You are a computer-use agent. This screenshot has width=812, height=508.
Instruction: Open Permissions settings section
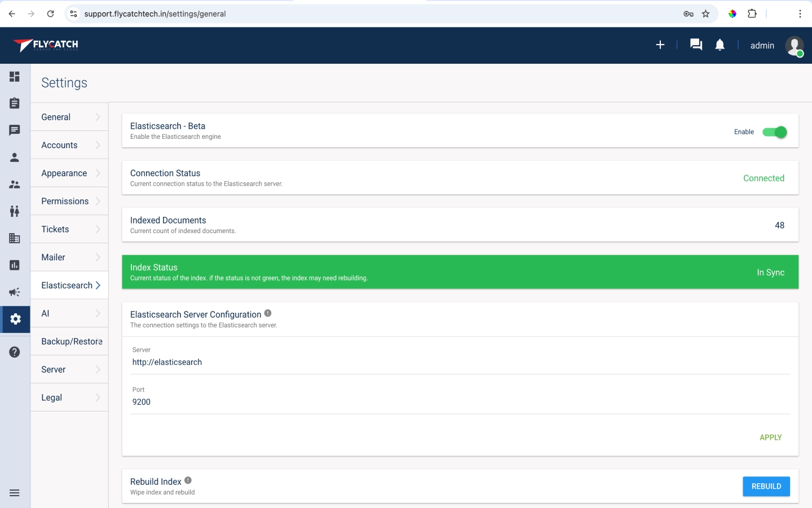click(69, 201)
